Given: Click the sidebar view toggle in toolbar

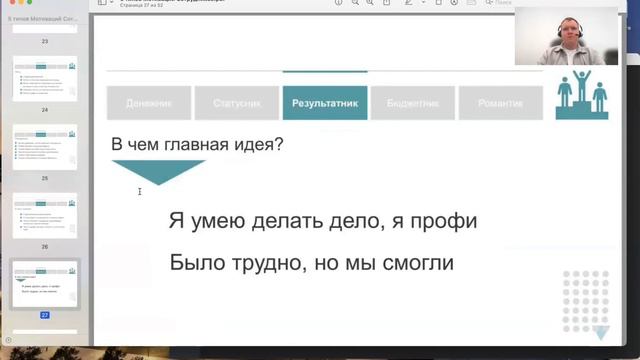Looking at the screenshot, I should click(102, 2).
